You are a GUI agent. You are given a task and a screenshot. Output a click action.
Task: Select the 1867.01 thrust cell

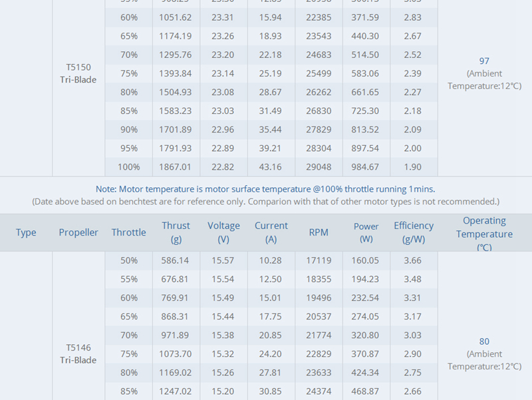(176, 166)
